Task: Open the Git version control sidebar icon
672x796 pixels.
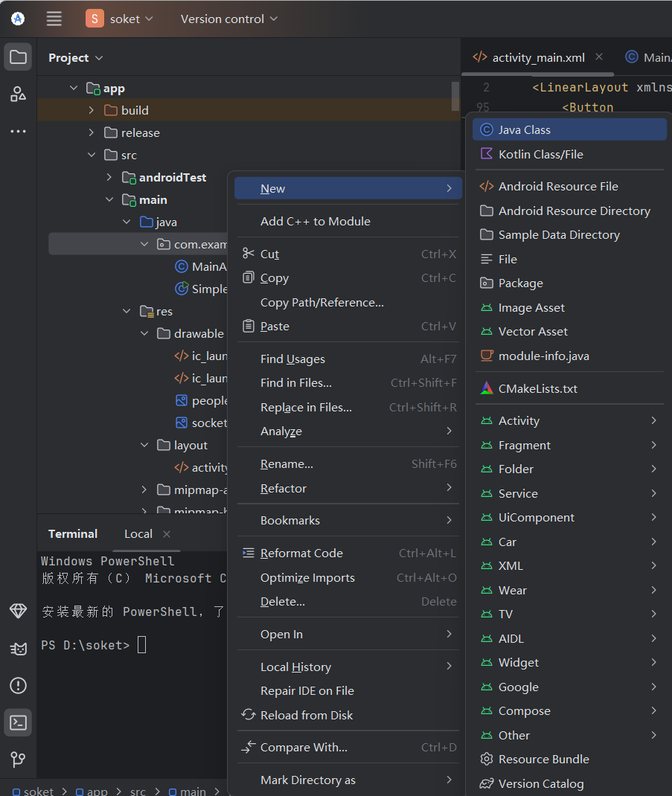Action: coord(19,760)
